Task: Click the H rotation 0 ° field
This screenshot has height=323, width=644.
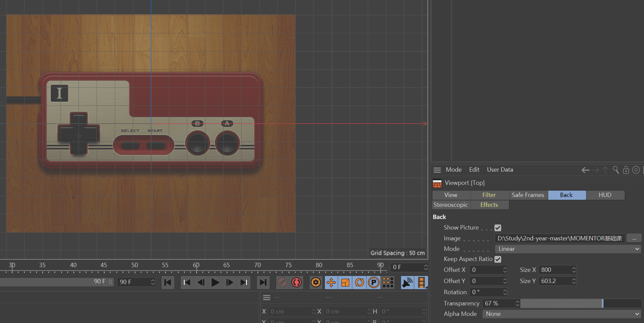Action: tap(400, 311)
